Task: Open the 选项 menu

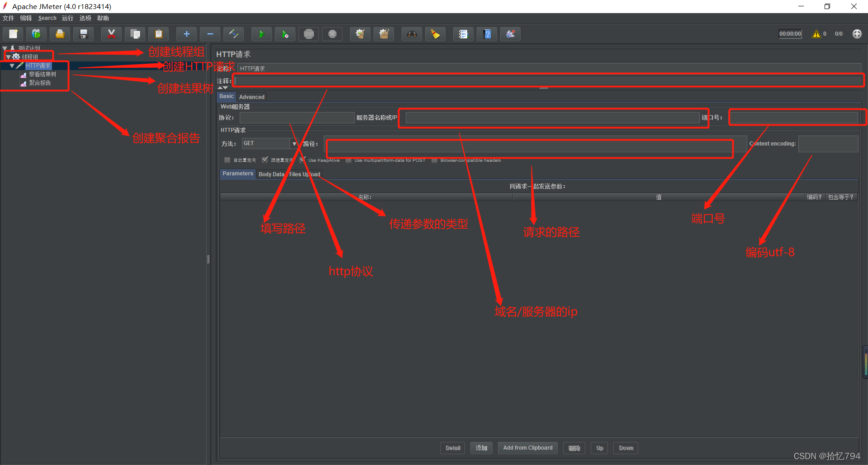Action: coord(85,18)
